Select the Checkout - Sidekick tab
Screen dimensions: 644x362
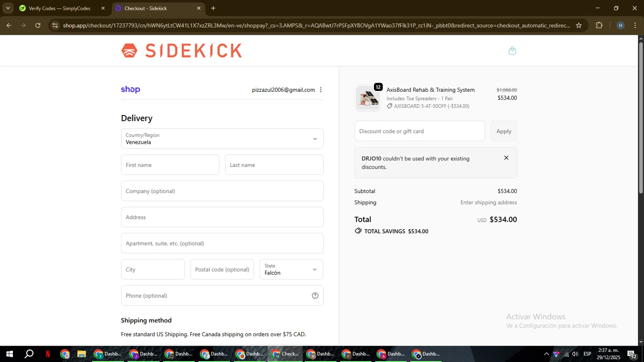146,8
